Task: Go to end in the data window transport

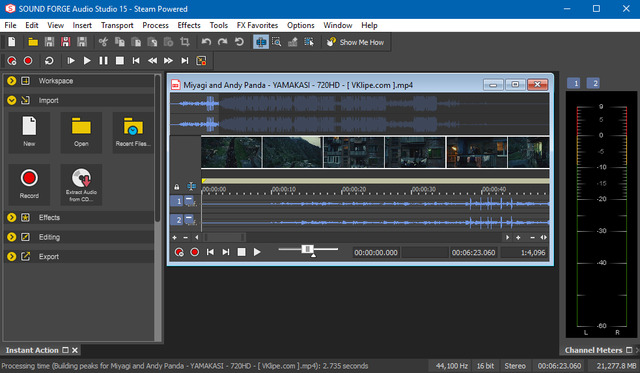Action: click(x=226, y=252)
